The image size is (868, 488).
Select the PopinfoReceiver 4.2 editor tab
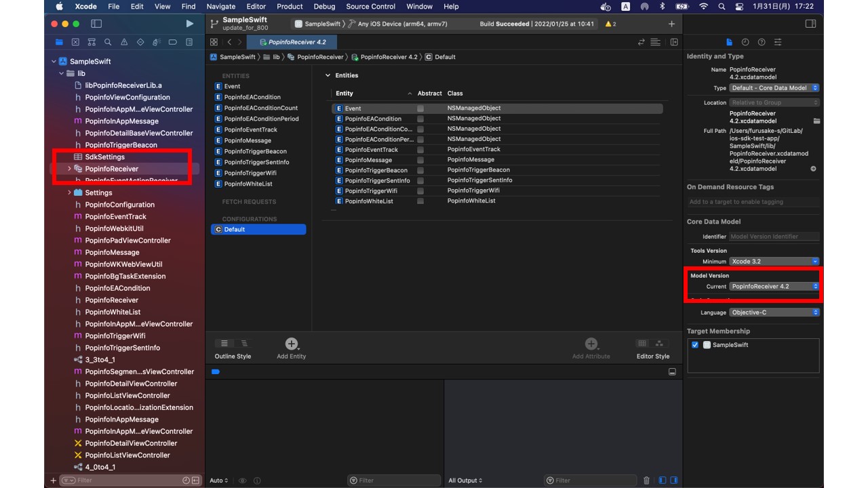[292, 41]
